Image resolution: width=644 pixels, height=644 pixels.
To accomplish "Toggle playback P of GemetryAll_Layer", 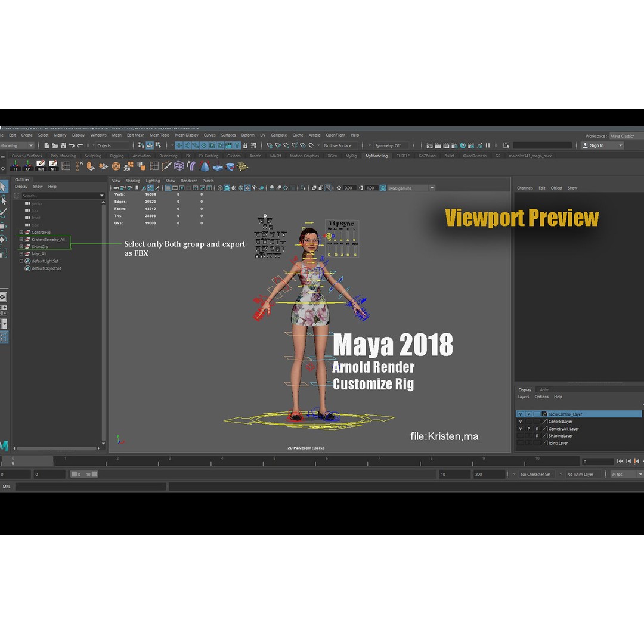I will click(528, 429).
